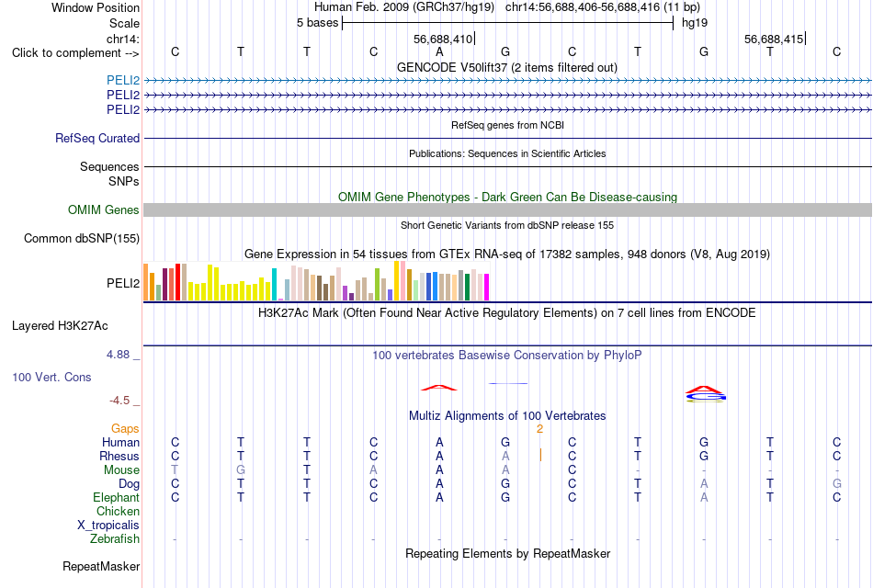Click the OMIM Genes track label
873x588 pixels.
coord(104,209)
